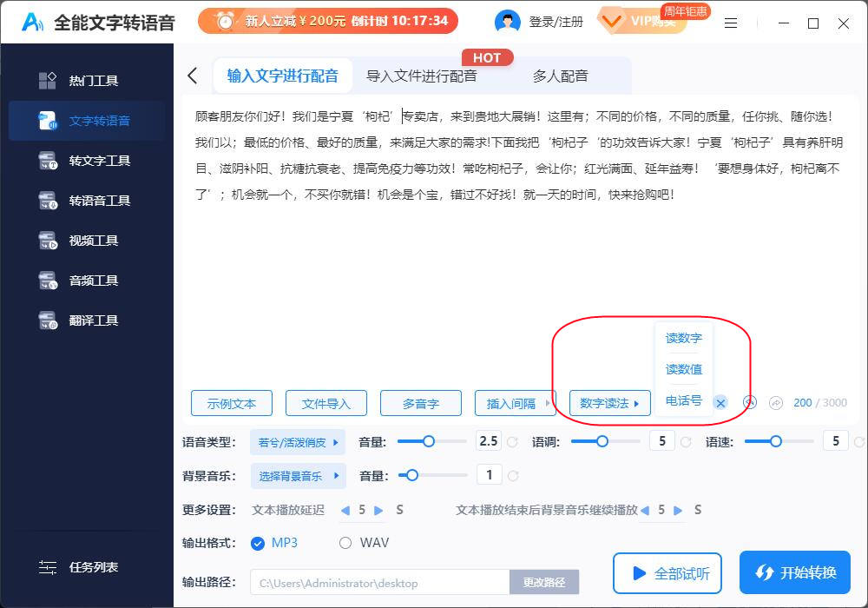868x608 pixels.
Task: Select the 音频工具 sidebar icon
Action: coord(87,280)
